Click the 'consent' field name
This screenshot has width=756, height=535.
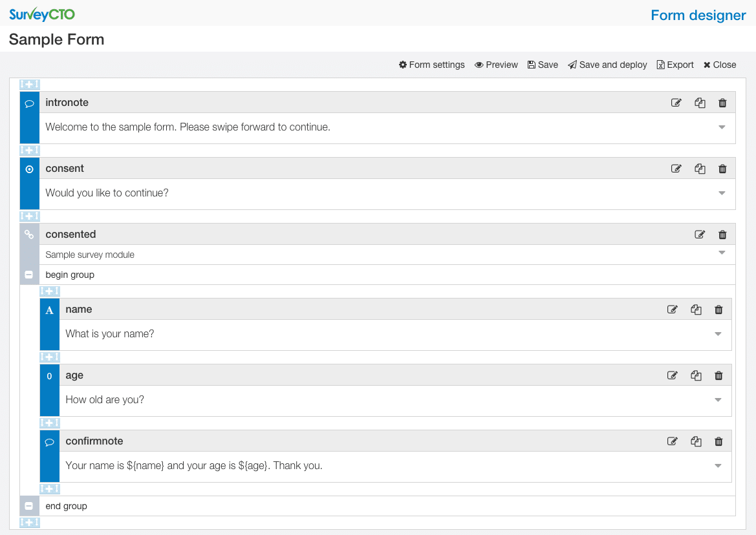(65, 169)
